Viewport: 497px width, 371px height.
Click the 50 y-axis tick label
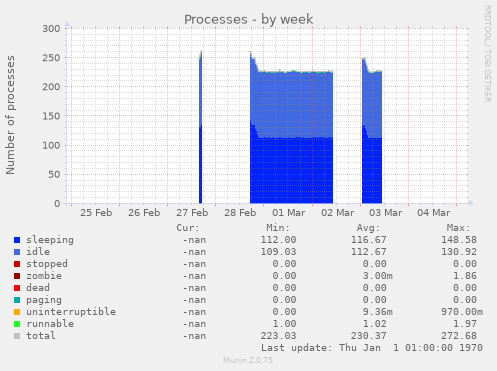tap(54, 174)
